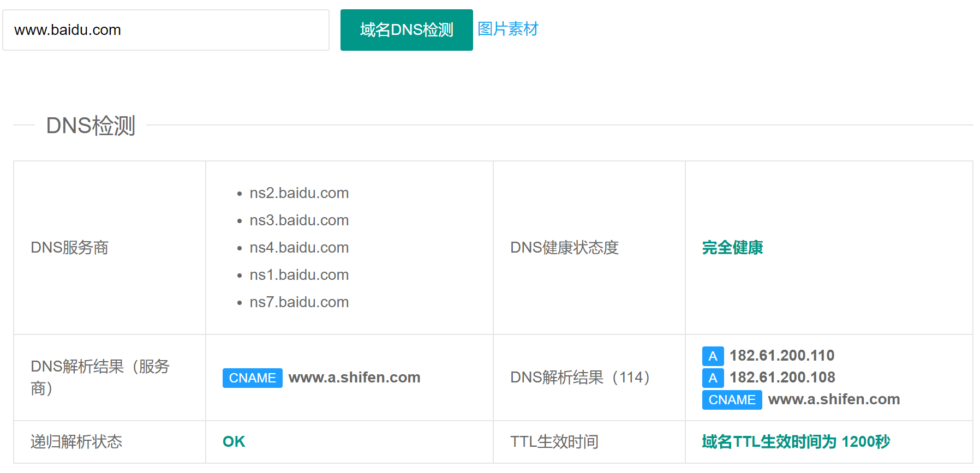Click the 域名TTL生效时间为 1200秒 text
This screenshot has width=980, height=473.
(x=796, y=442)
